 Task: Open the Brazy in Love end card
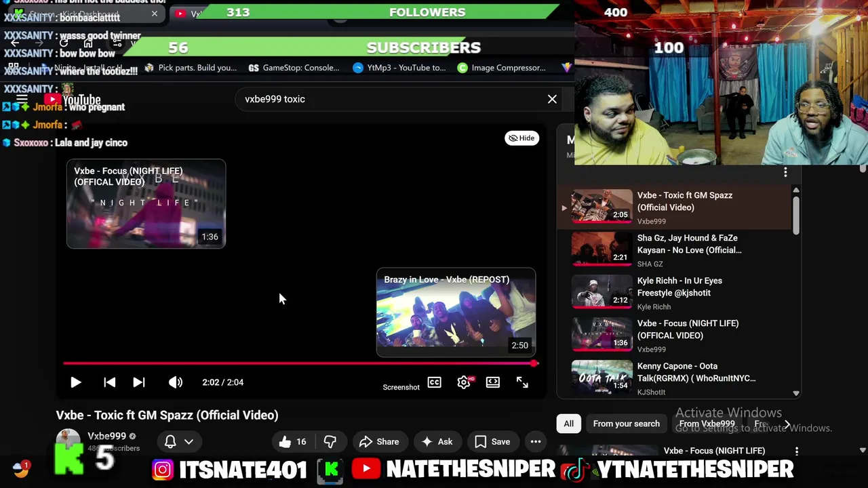click(x=456, y=312)
